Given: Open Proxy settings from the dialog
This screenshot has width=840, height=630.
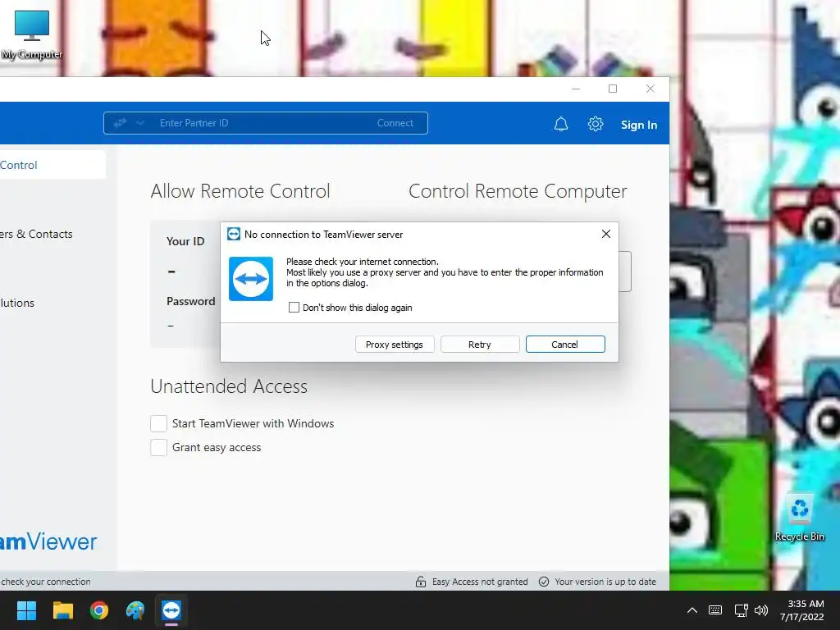Looking at the screenshot, I should (395, 345).
